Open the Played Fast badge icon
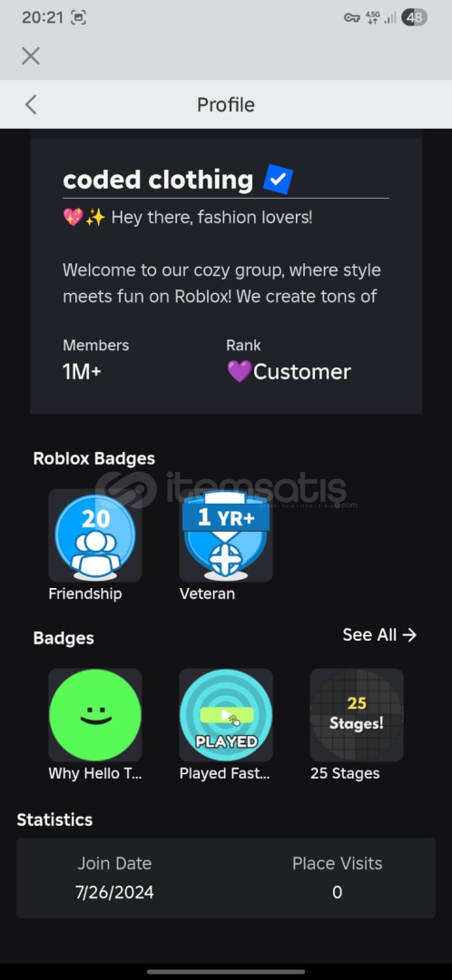 (x=226, y=715)
